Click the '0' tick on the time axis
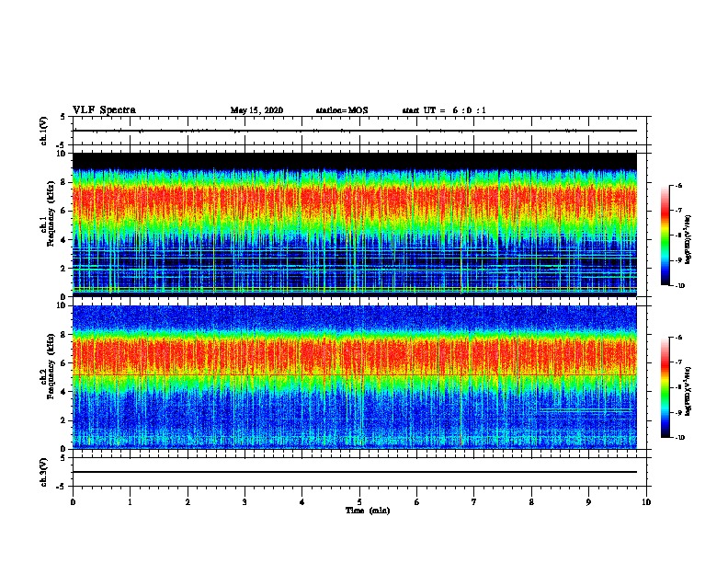Screen dimensions: 728x563 click(73, 502)
